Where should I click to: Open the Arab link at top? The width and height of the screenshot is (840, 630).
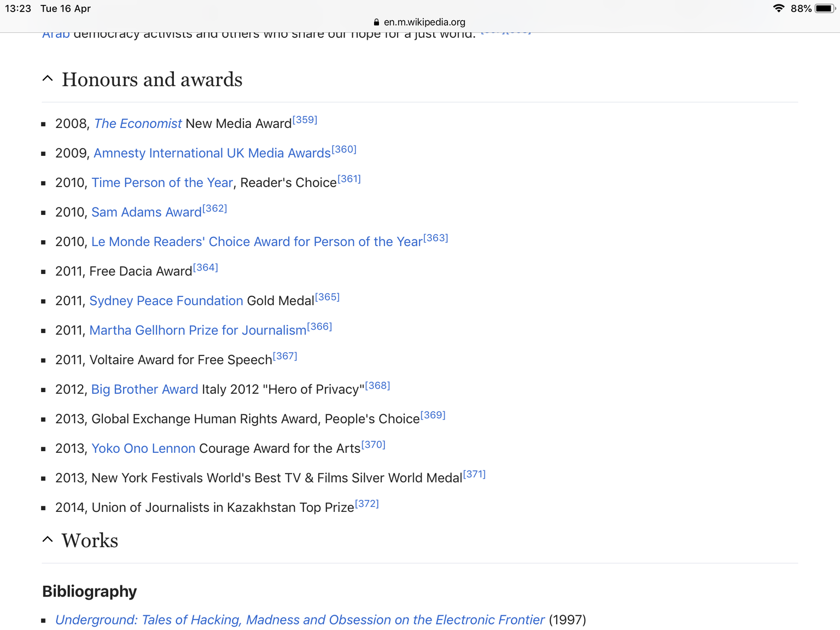pos(56,34)
